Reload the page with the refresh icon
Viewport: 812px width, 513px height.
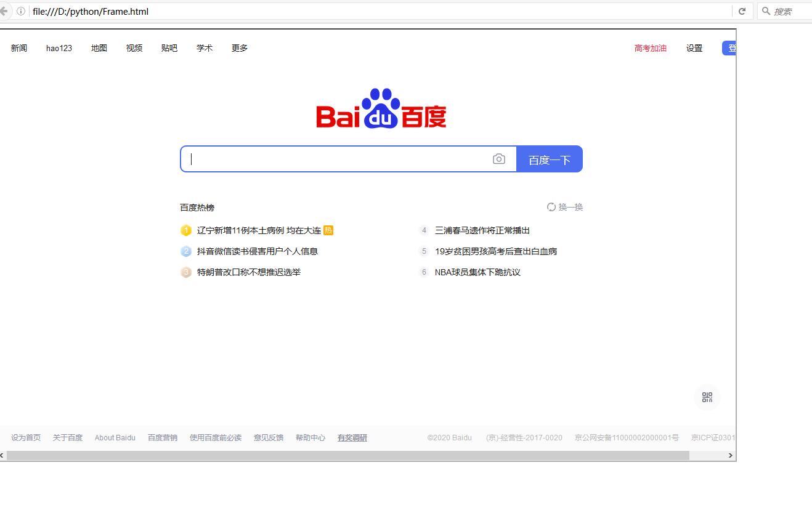coord(742,11)
